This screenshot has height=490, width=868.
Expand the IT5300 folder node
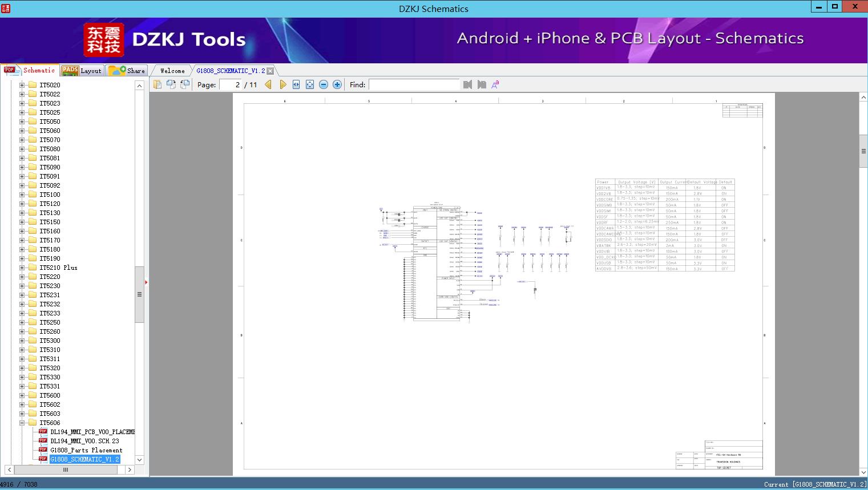[x=22, y=341]
